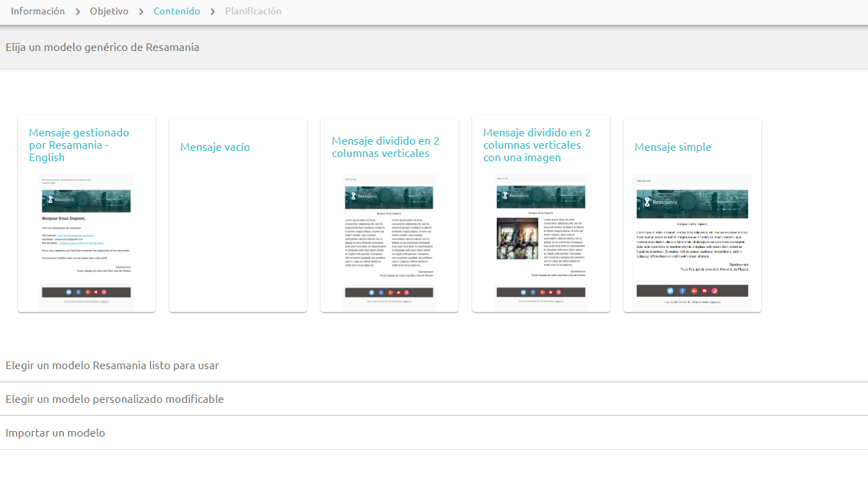Open the 'Mensaje simple' preview thumbnail
This screenshot has width=868, height=480.
tap(692, 241)
